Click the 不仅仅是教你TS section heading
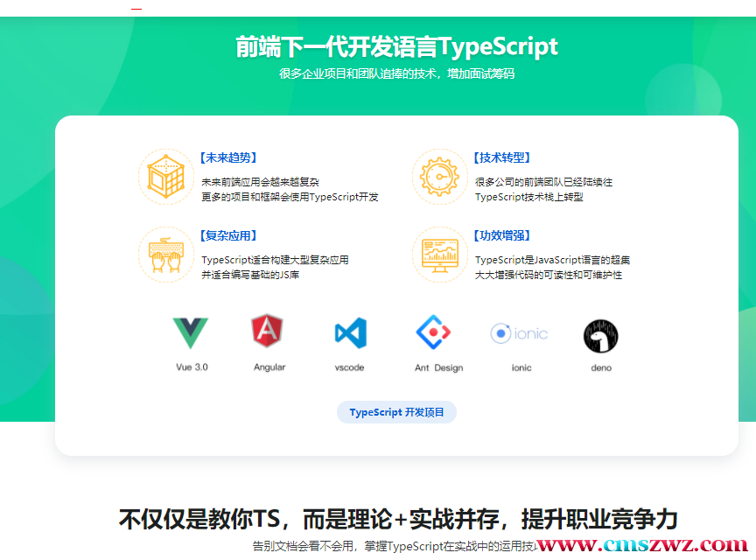 click(398, 519)
